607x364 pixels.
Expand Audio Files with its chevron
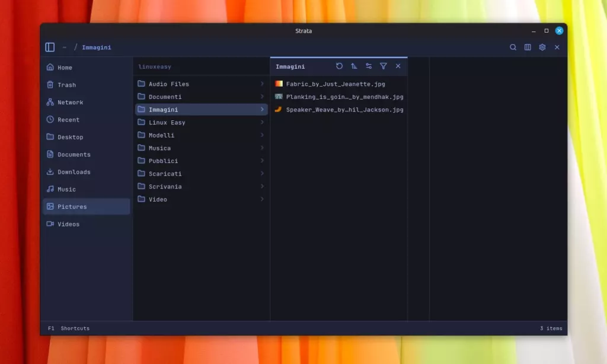[x=262, y=84]
